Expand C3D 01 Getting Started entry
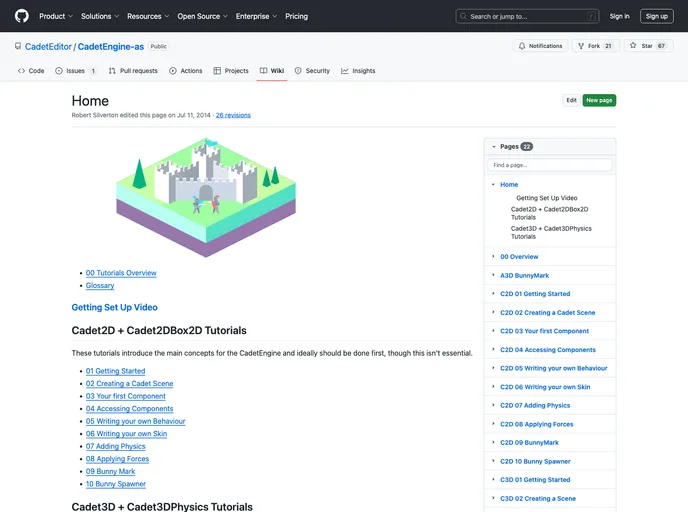 tap(493, 480)
